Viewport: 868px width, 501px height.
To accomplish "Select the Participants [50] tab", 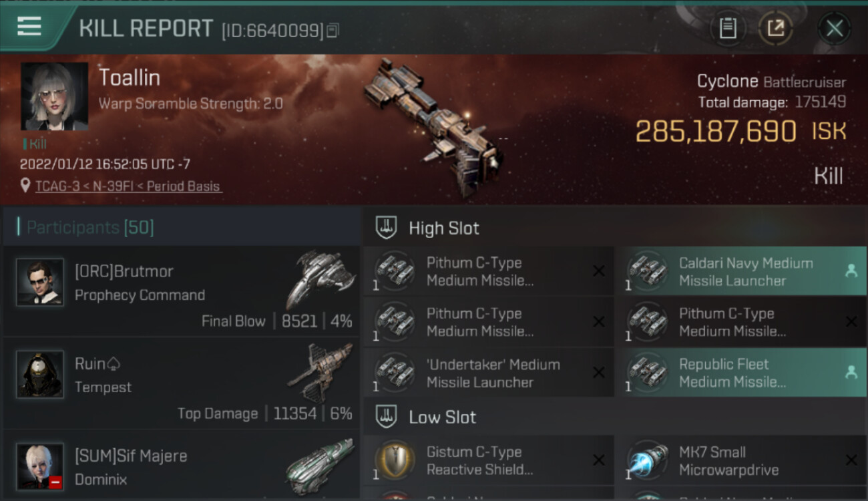I will (90, 228).
